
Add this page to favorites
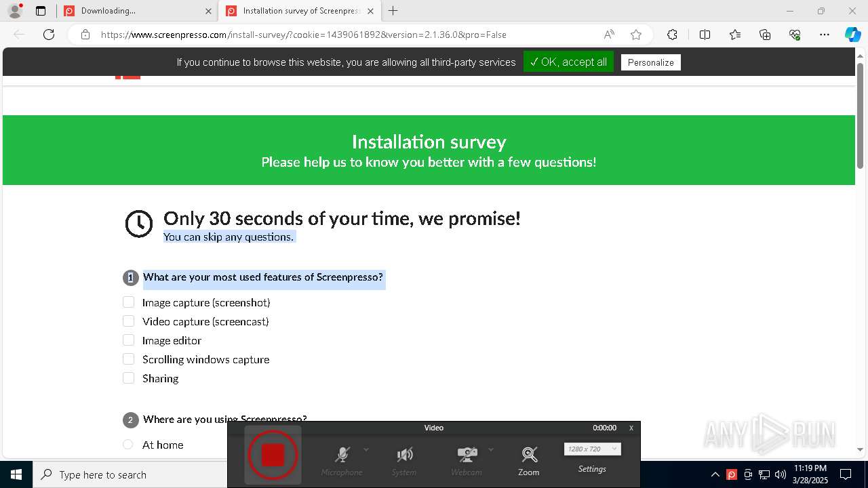(x=635, y=35)
